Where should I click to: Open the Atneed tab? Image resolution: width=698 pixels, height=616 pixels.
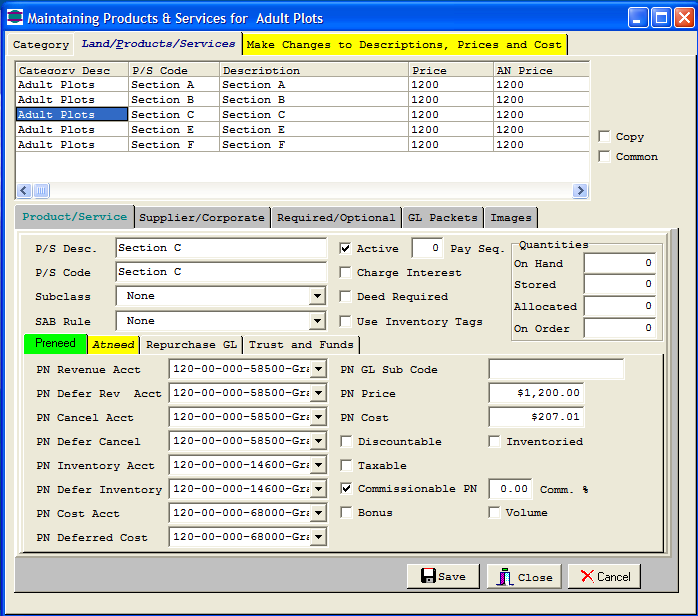114,345
